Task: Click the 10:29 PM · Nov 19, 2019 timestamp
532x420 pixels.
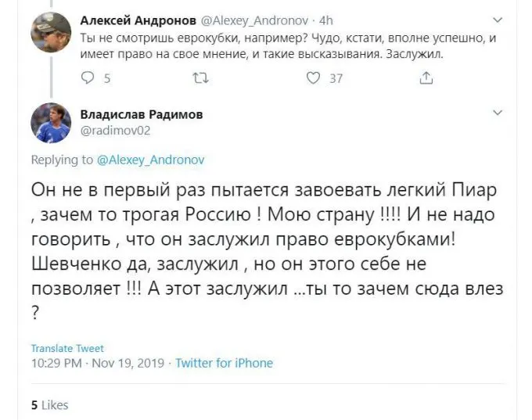Action: coord(98,363)
